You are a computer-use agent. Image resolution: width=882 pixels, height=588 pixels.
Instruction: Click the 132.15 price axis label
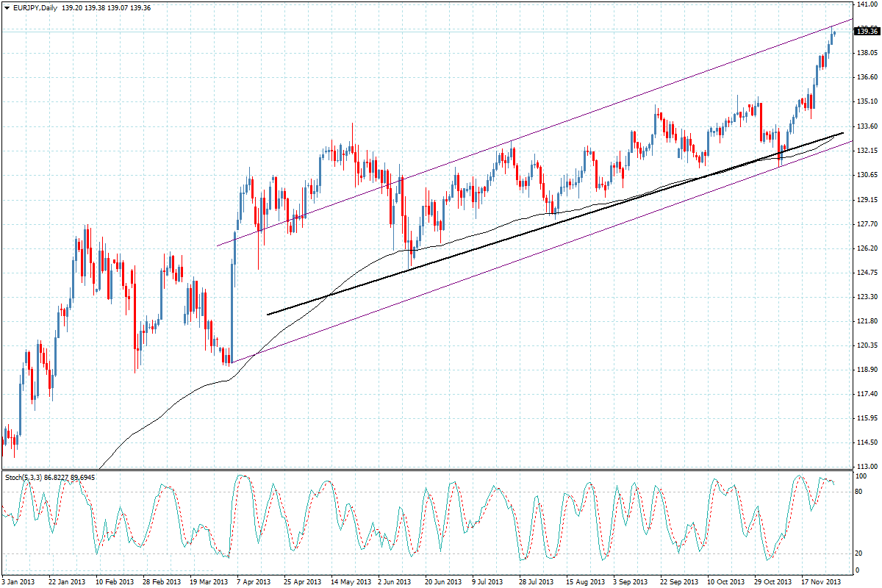[x=867, y=151]
